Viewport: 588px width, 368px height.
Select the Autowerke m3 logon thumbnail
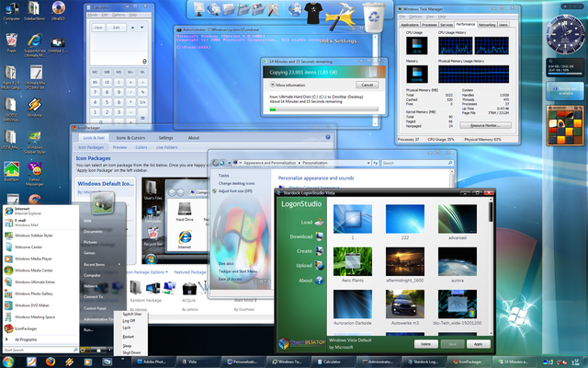405,305
